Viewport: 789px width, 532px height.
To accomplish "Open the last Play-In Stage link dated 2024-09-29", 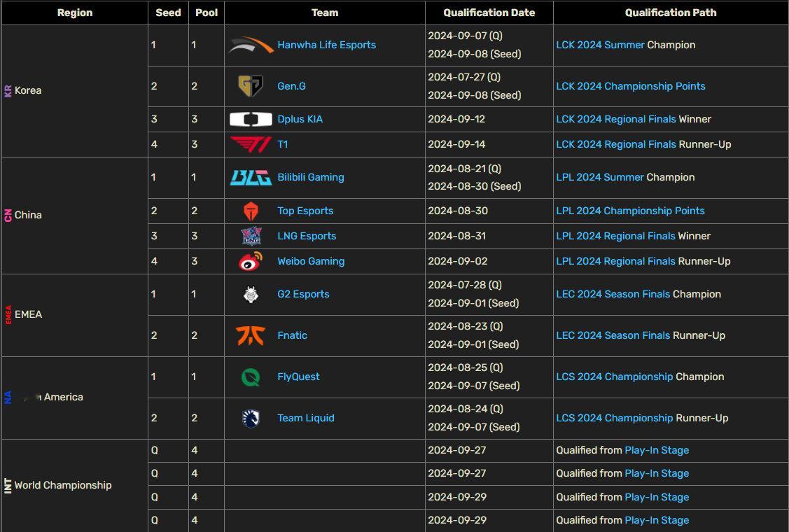I will coord(657,520).
